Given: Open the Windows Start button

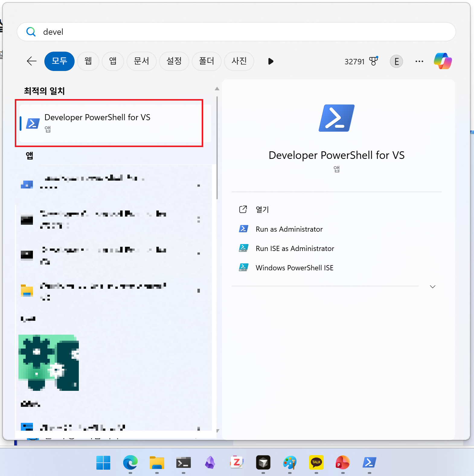Looking at the screenshot, I should pos(103,463).
